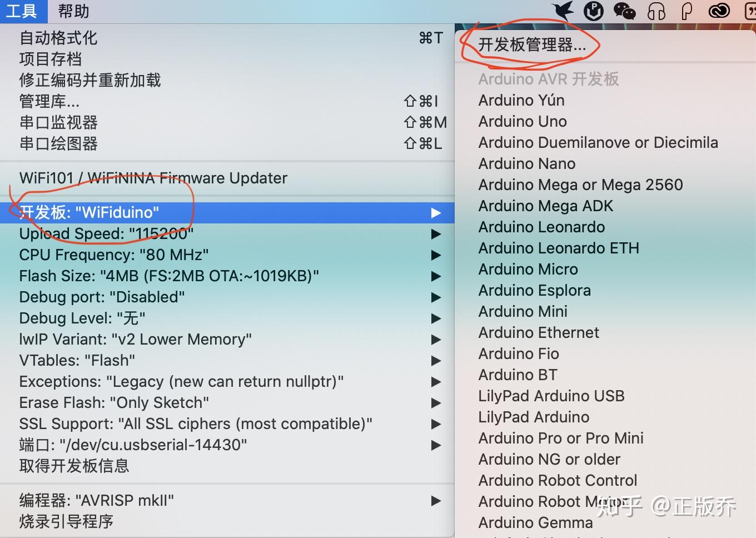Open Parallels Toolbox shield icon in menu bar

593,11
